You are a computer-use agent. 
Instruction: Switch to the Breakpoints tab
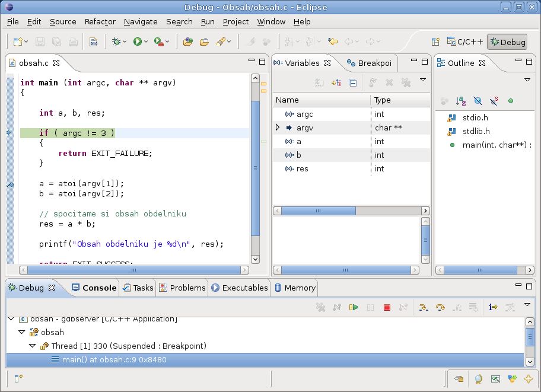click(x=369, y=63)
